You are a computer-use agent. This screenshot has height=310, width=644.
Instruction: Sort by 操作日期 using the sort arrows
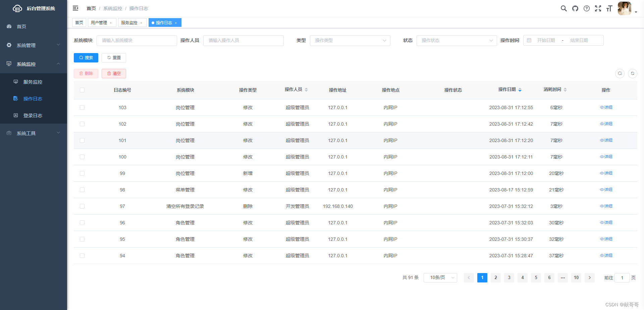point(520,89)
